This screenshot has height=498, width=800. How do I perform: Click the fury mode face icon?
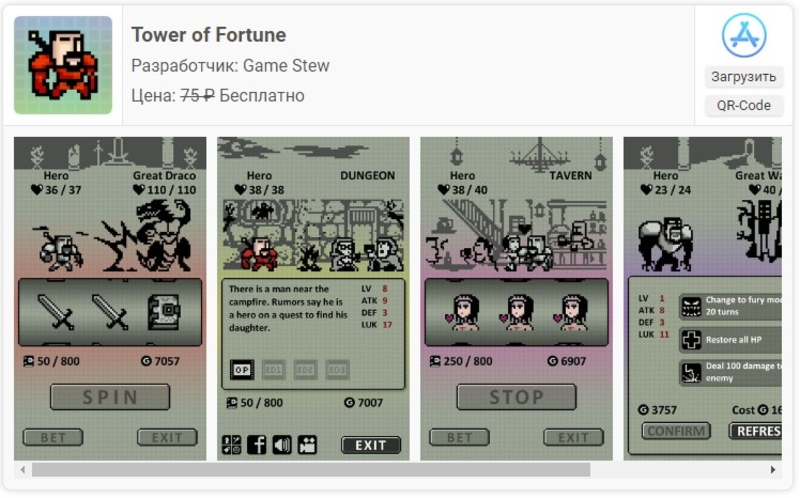(691, 306)
